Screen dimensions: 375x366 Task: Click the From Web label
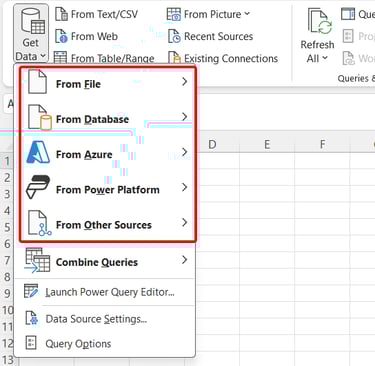click(x=94, y=36)
